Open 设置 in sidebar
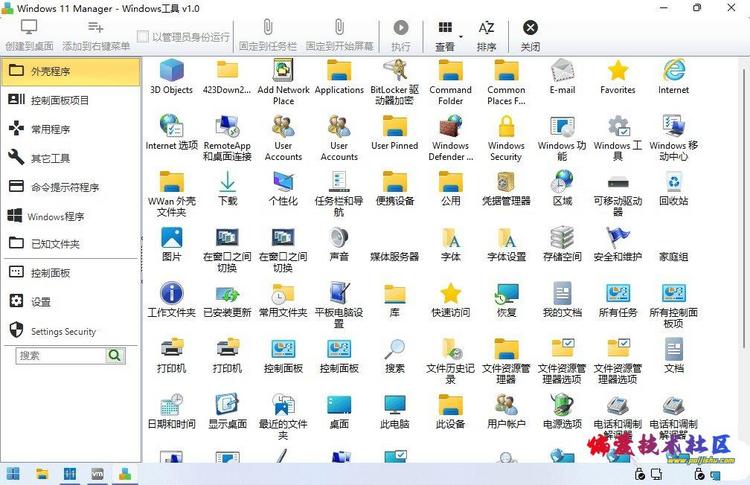Screen dimensions: 750x485 pyautogui.click(x=71, y=302)
